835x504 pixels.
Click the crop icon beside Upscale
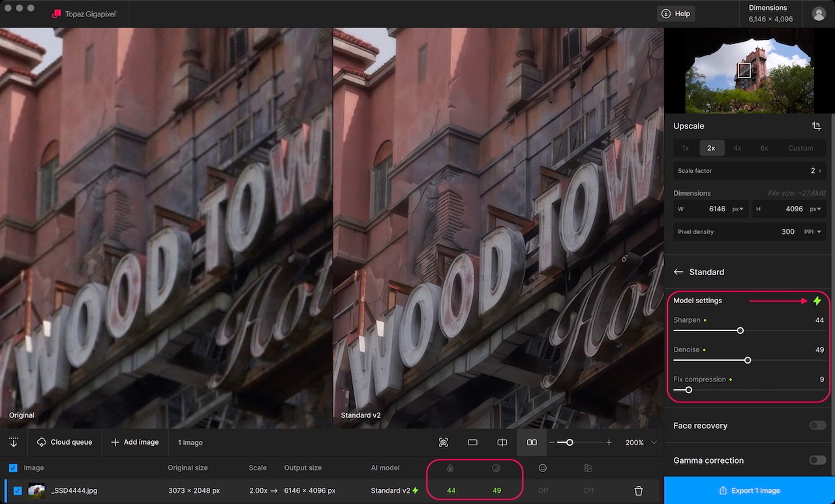(817, 126)
